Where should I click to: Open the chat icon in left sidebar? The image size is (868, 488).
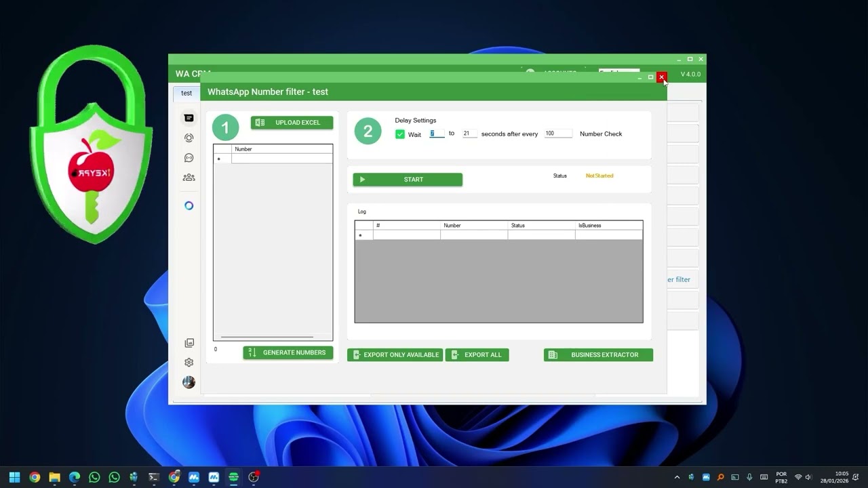tap(189, 118)
